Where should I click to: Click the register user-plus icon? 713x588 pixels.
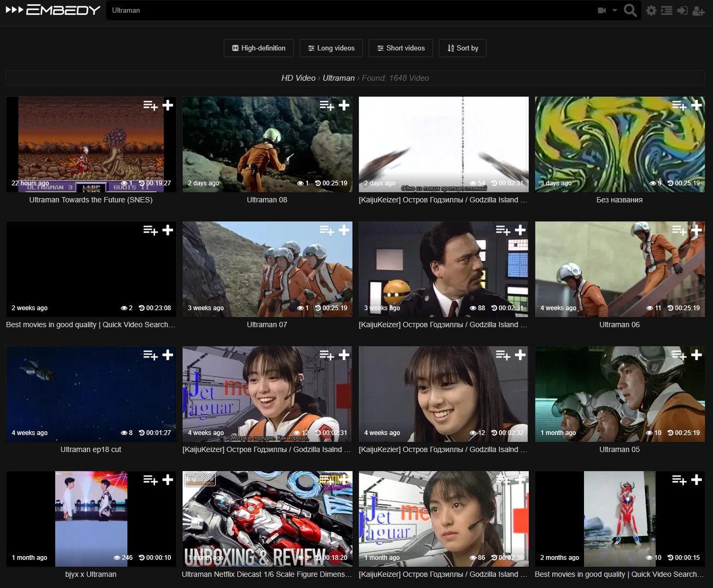[699, 11]
